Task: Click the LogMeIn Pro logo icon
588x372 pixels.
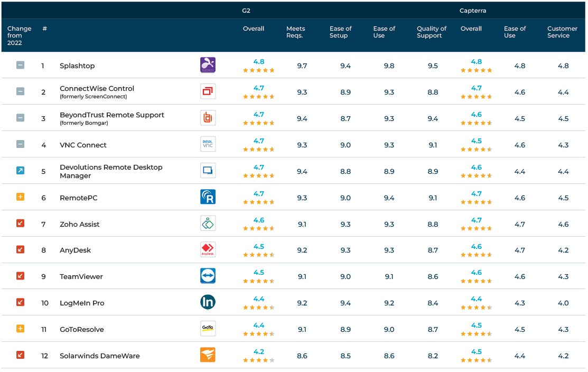Action: click(208, 302)
